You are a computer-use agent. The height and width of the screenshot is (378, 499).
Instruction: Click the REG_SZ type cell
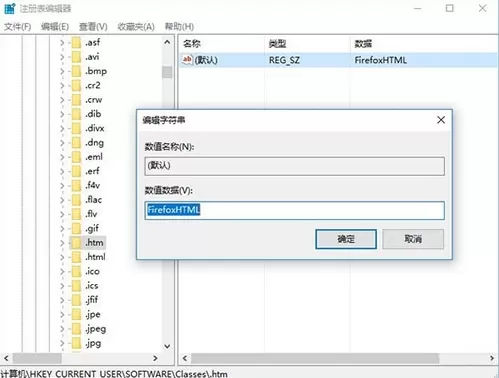click(284, 60)
